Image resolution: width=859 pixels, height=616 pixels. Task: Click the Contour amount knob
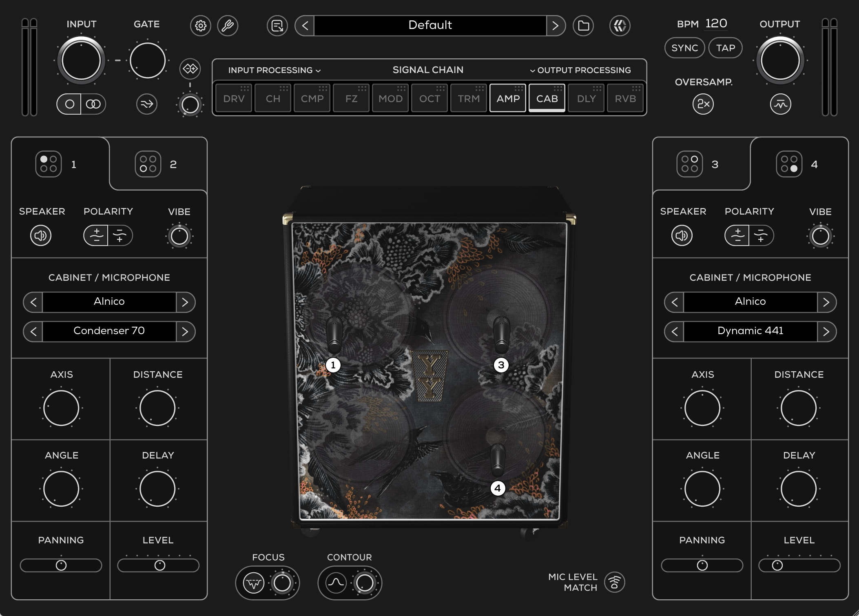(x=364, y=583)
